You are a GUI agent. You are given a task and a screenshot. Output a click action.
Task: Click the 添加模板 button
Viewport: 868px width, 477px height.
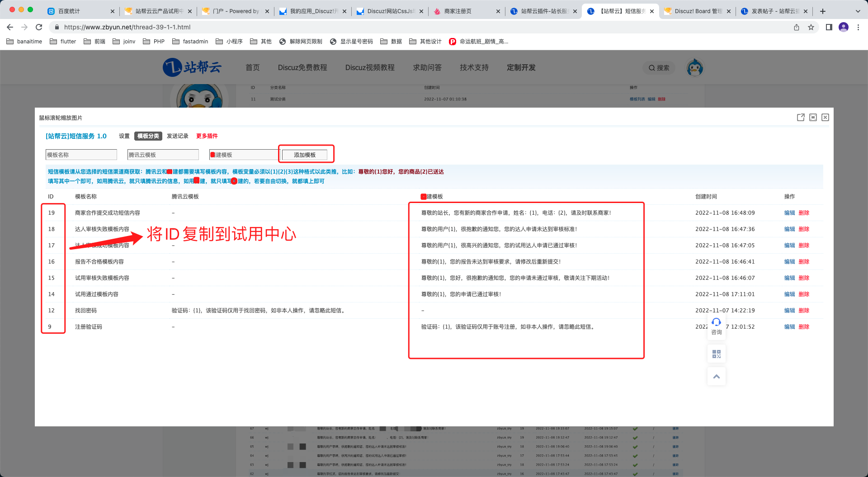tap(305, 155)
